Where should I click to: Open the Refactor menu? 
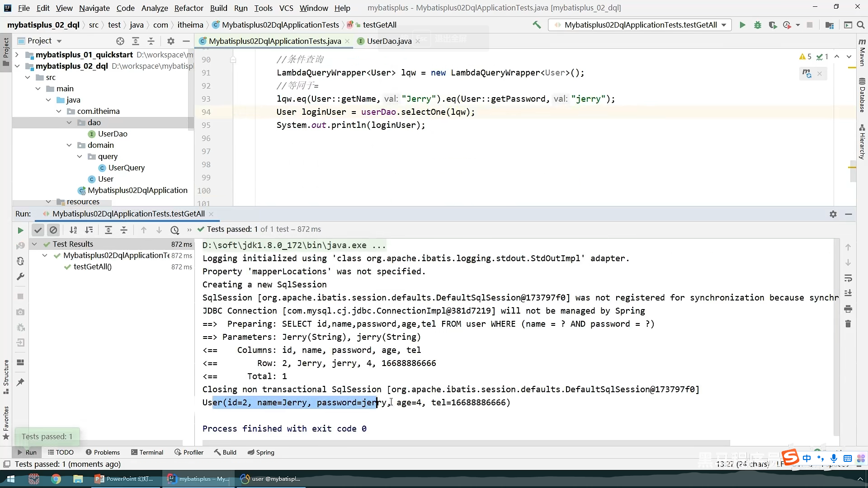[189, 8]
